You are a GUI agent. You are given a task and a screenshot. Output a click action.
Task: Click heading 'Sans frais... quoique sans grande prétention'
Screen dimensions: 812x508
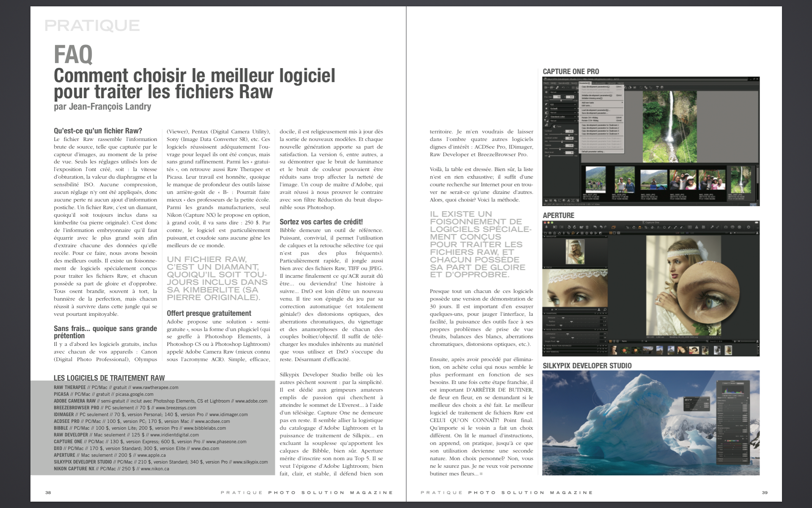coord(105,332)
